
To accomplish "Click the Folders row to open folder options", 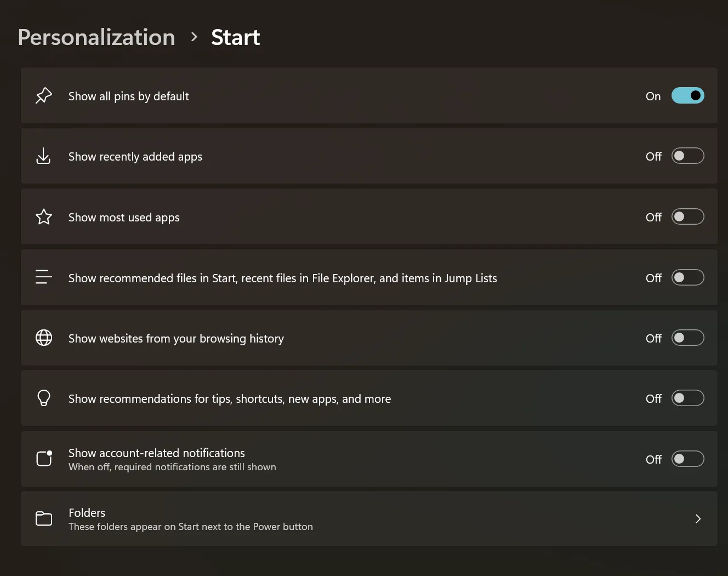I will 329,518.
